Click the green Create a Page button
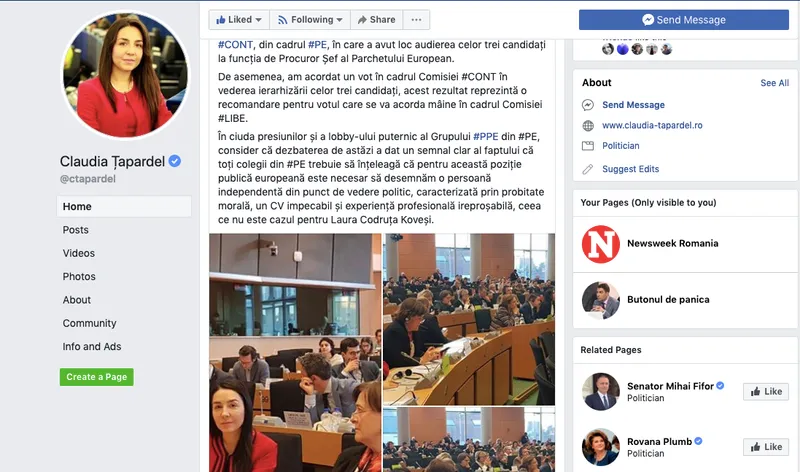Image resolution: width=800 pixels, height=472 pixels. click(96, 377)
